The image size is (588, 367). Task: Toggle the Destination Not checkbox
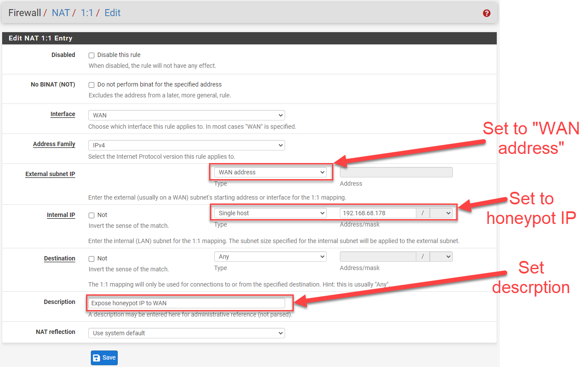[x=91, y=259]
